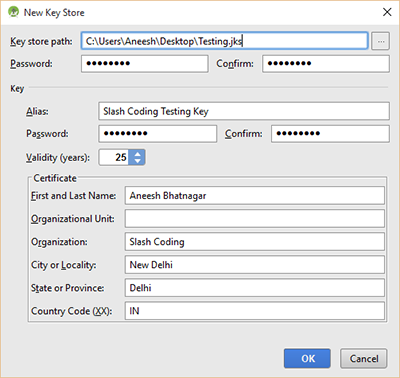Decrease validity years with the down arrow
Image resolution: width=400 pixels, height=378 pixels.
click(138, 161)
